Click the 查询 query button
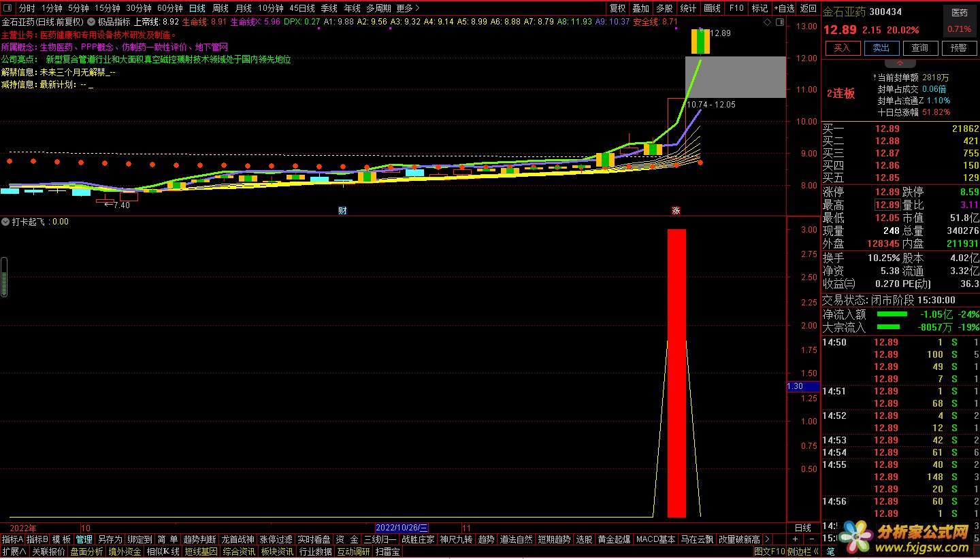The height and width of the screenshot is (559, 980). coord(920,48)
